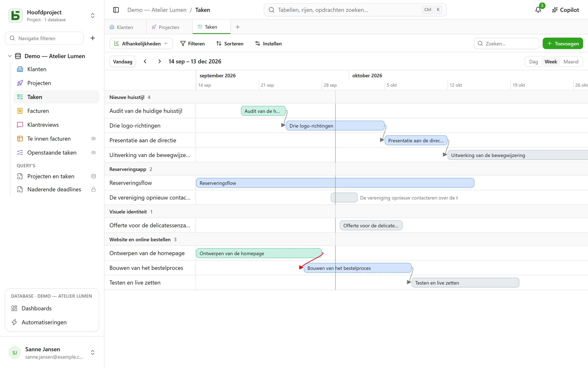Screen dimensions: 588x368
Task: Click Demo — Atelier Lumen breadcrumb
Action: coord(157,10)
